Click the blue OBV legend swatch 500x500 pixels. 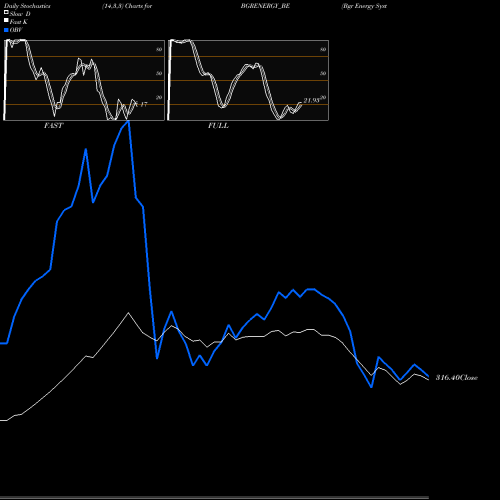pos(6,30)
